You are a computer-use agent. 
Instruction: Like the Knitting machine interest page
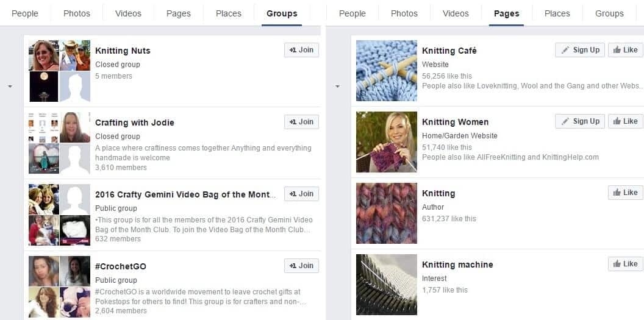point(625,264)
